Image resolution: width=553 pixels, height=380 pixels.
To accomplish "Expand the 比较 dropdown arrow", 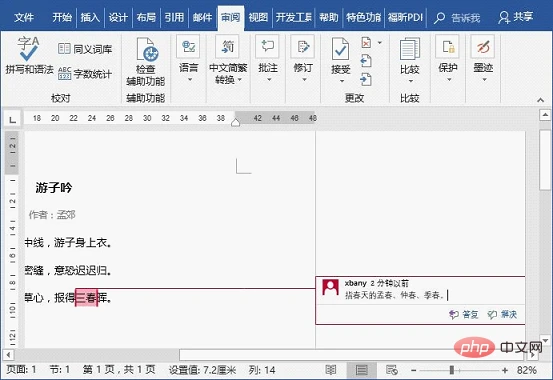I will tap(411, 82).
